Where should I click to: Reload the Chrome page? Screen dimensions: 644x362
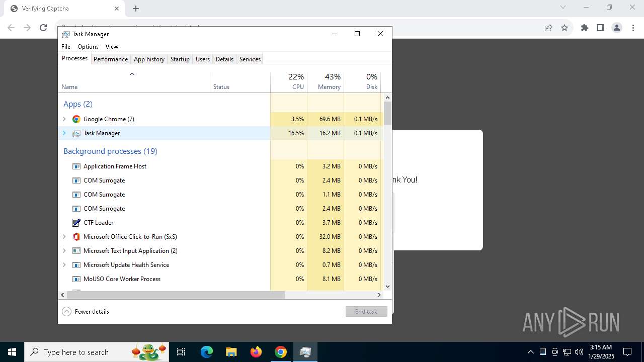(43, 28)
